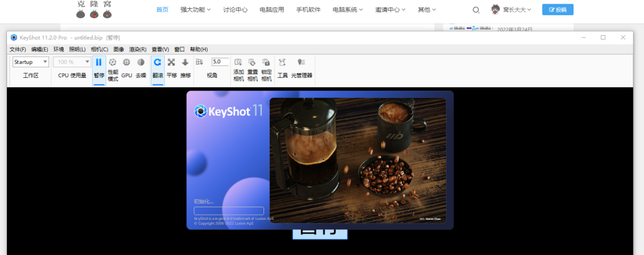This screenshot has height=255, width=644.
Task: Click the 克隆窝 site logo
Action: coord(94,9)
